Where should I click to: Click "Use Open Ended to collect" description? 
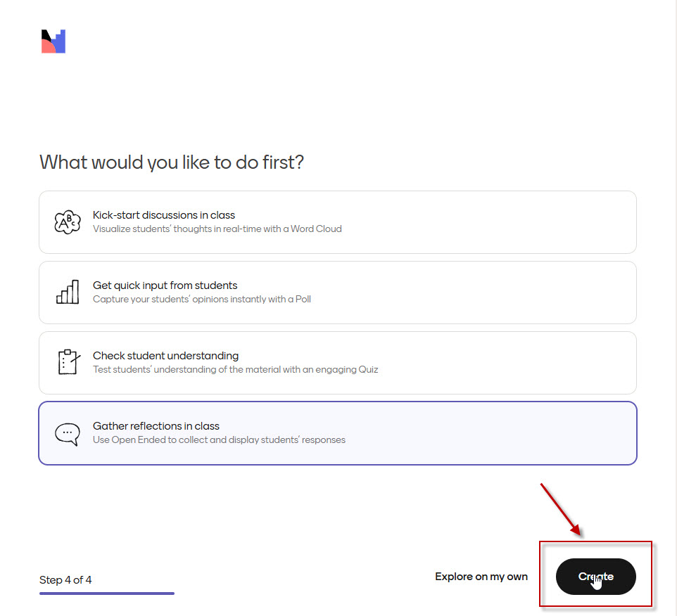[x=219, y=440]
